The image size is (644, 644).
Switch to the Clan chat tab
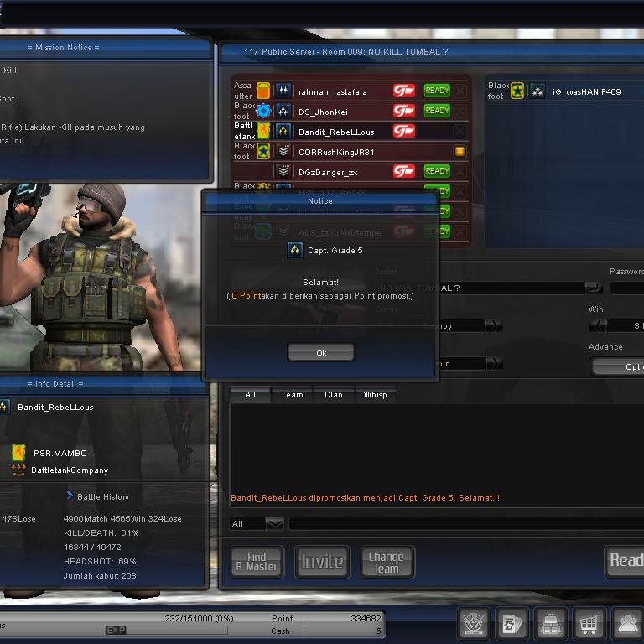click(334, 395)
